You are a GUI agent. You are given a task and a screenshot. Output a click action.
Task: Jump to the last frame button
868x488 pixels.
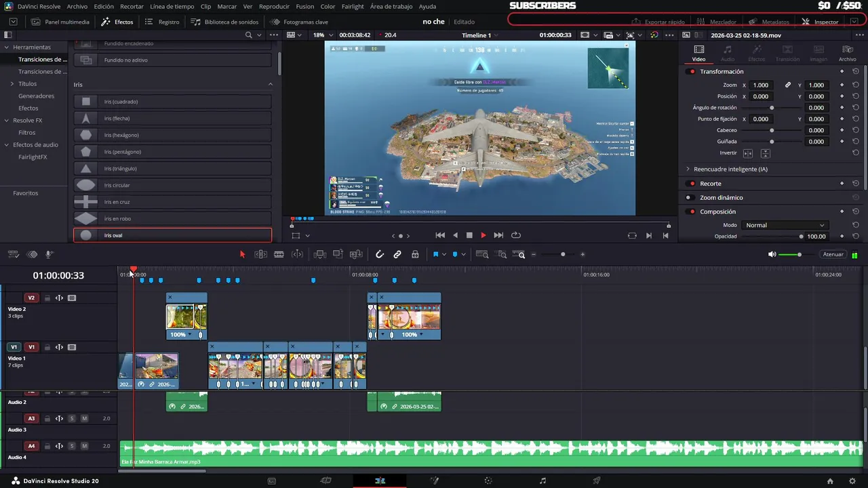click(x=498, y=235)
